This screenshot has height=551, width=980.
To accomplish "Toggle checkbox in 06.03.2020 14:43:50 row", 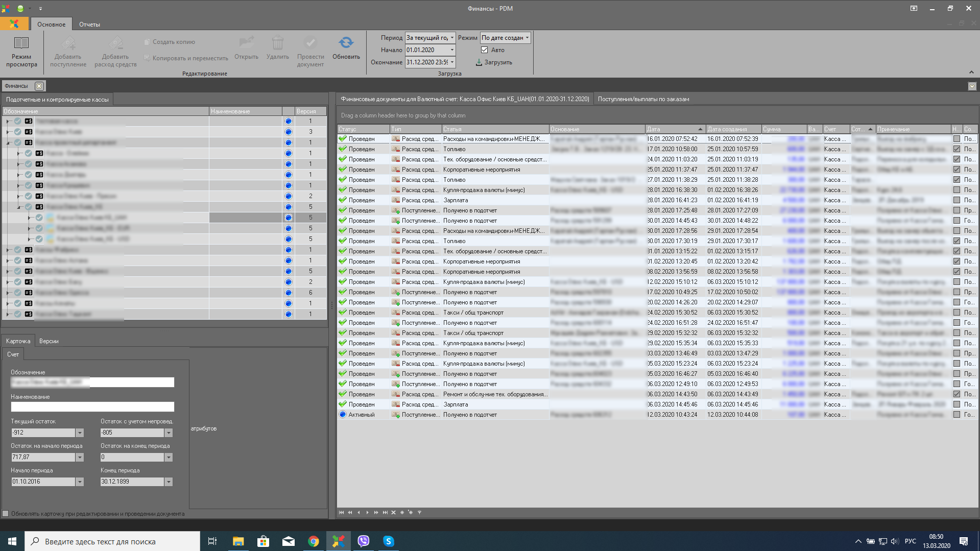I will [957, 394].
